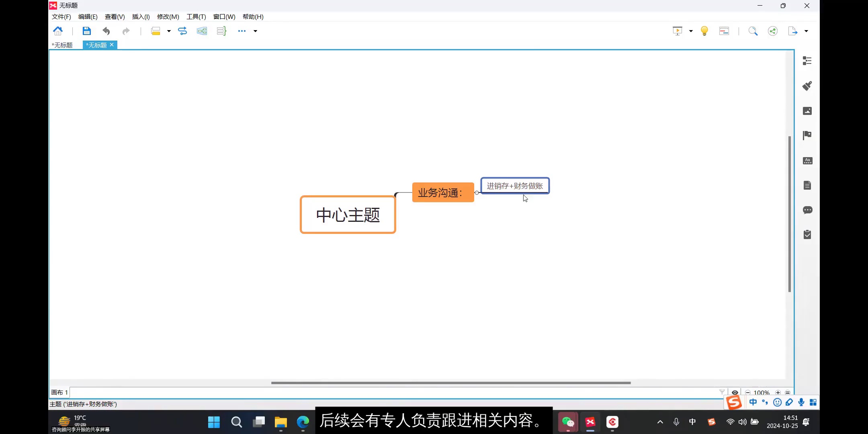The height and width of the screenshot is (434, 868).
Task: Start a slideshow presentation
Action: click(x=678, y=31)
